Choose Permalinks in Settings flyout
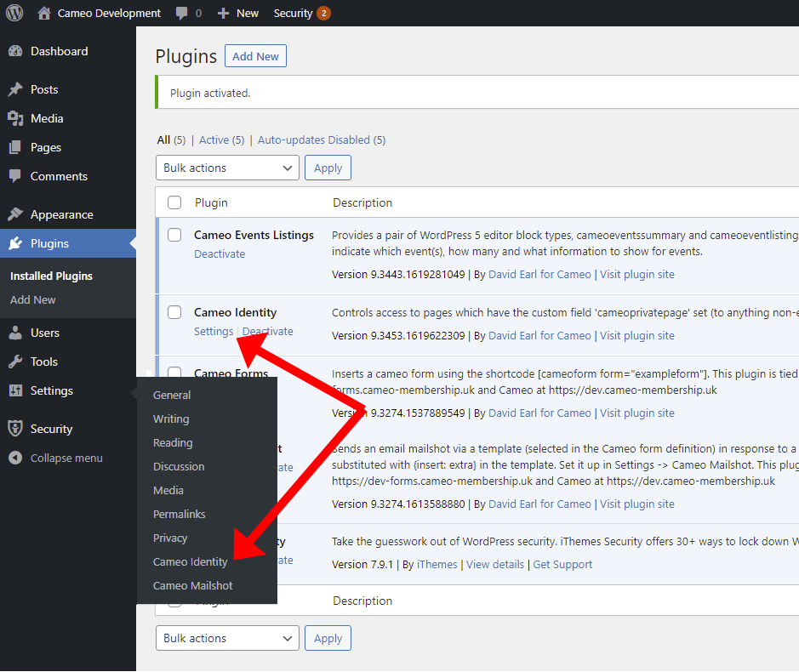The width and height of the screenshot is (799, 672). click(x=180, y=515)
